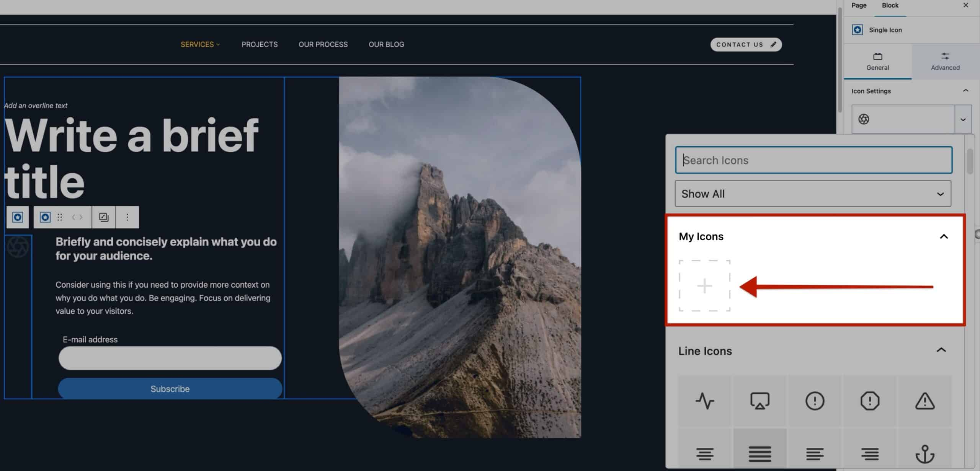
Task: Open the Our Blog menu item
Action: coord(386,44)
